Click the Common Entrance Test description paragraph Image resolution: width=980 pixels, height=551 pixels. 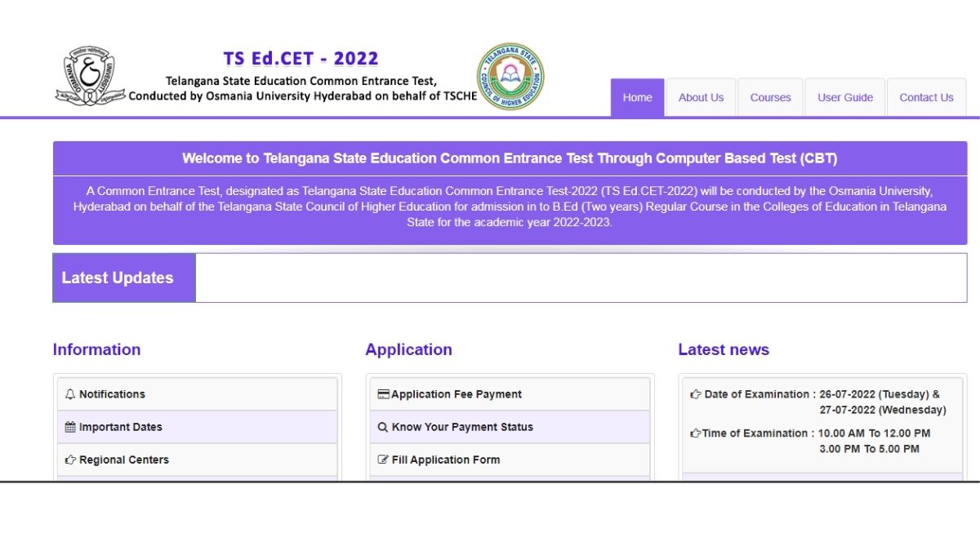click(510, 207)
